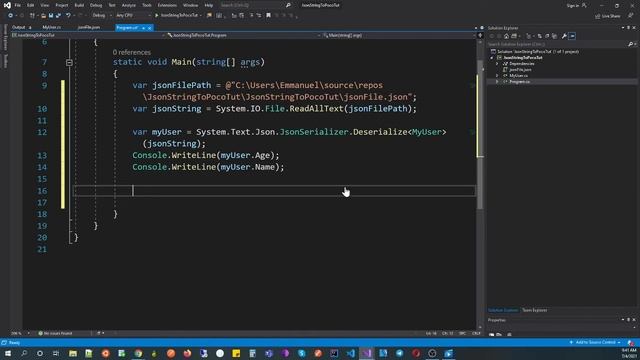Expand Program.cs node in Solution Explorer
640x360 pixels.
497,82
